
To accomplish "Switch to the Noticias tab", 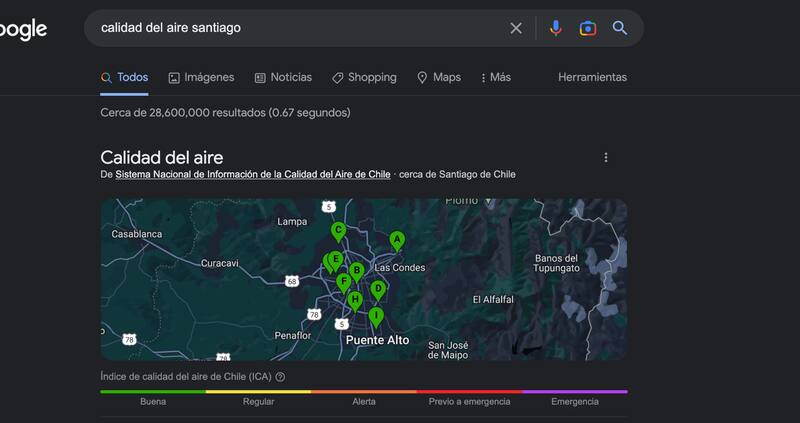I will tap(283, 77).
